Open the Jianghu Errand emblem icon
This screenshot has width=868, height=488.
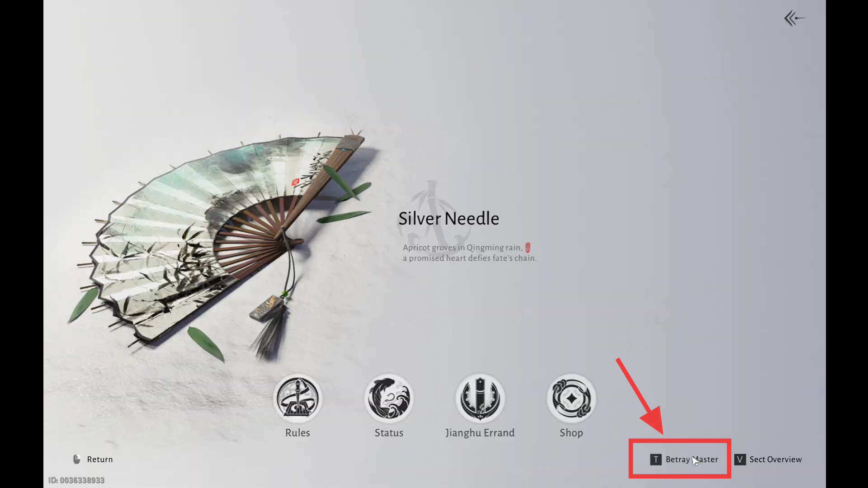480,398
